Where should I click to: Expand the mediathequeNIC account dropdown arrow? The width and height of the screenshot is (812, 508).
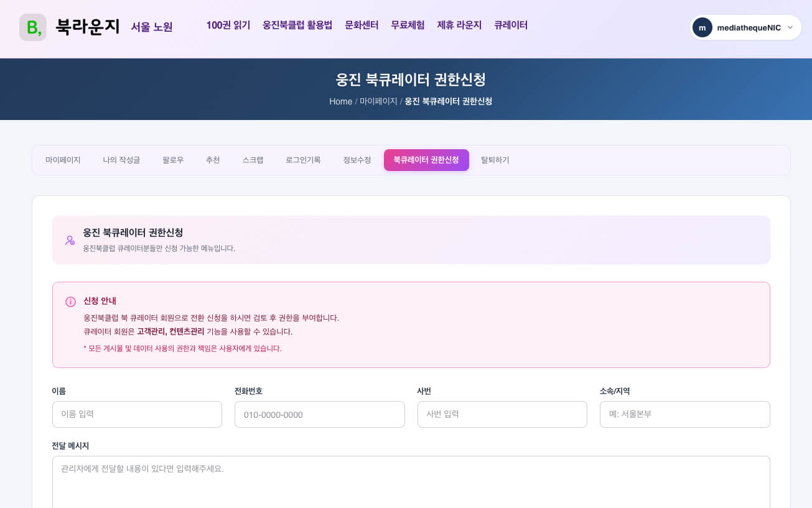790,27
